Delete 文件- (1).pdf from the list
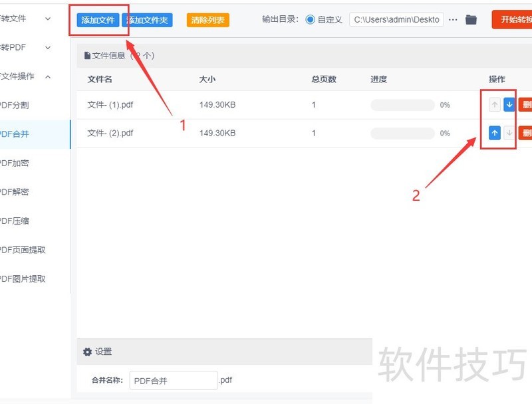Viewport: 532px width, 404px height. pos(525,105)
